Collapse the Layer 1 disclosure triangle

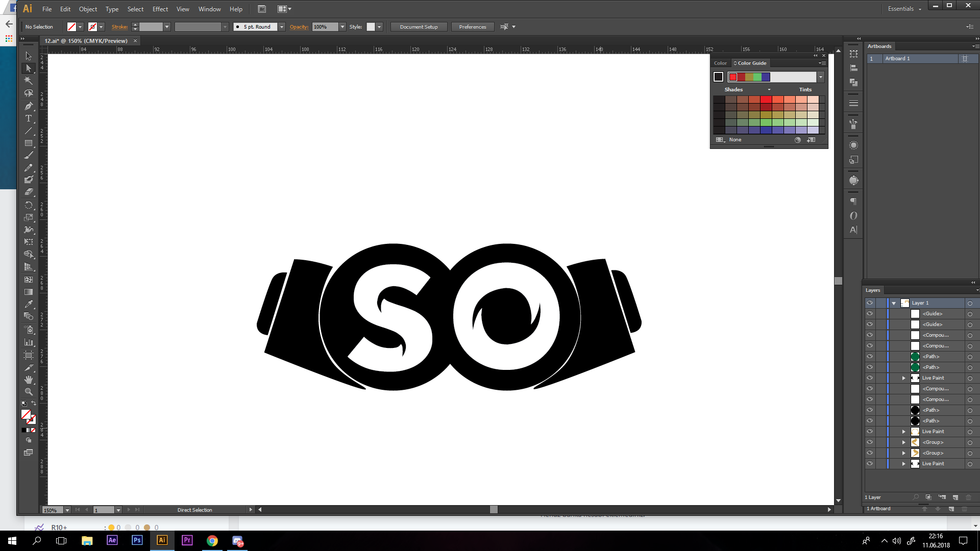[x=894, y=303]
